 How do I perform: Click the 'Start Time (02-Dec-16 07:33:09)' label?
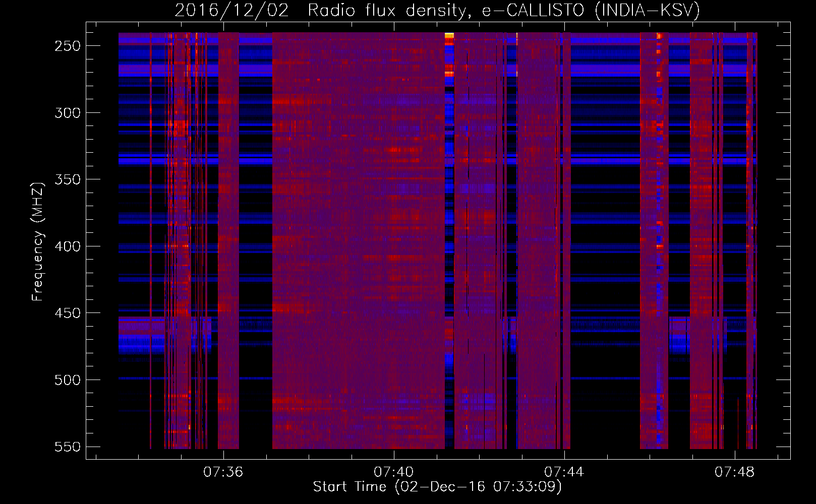(x=437, y=487)
